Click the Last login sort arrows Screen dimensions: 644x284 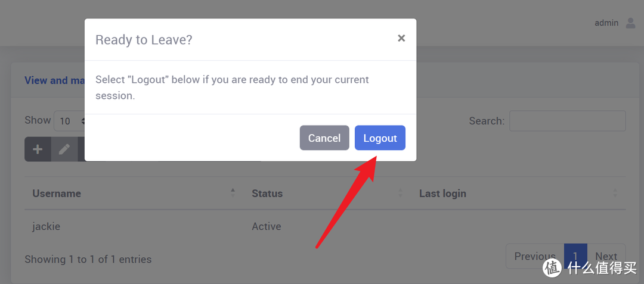coord(615,193)
